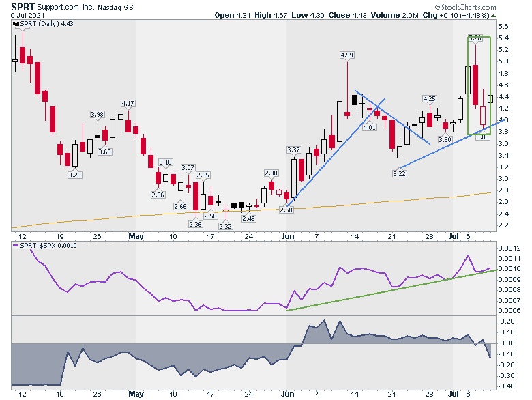The image size is (532, 400).
Task: Click the 2.86 price label
Action: click(158, 195)
